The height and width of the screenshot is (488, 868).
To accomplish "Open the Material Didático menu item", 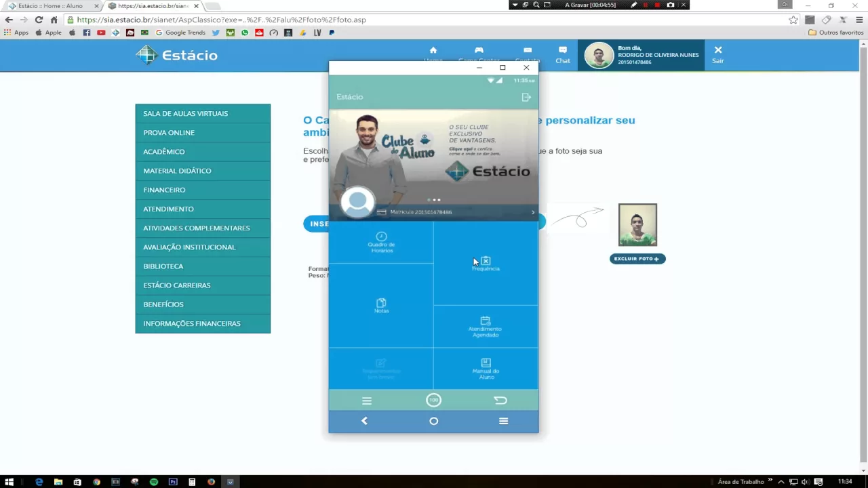I will pos(203,171).
